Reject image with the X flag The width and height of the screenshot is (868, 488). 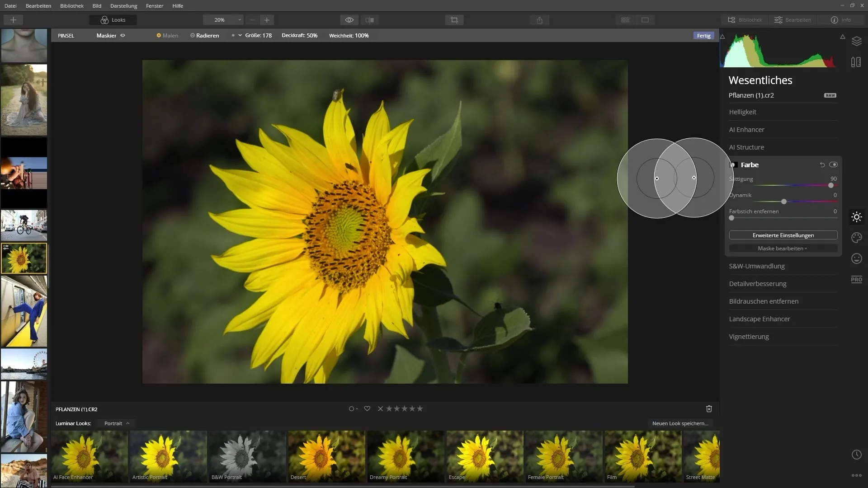[380, 409]
